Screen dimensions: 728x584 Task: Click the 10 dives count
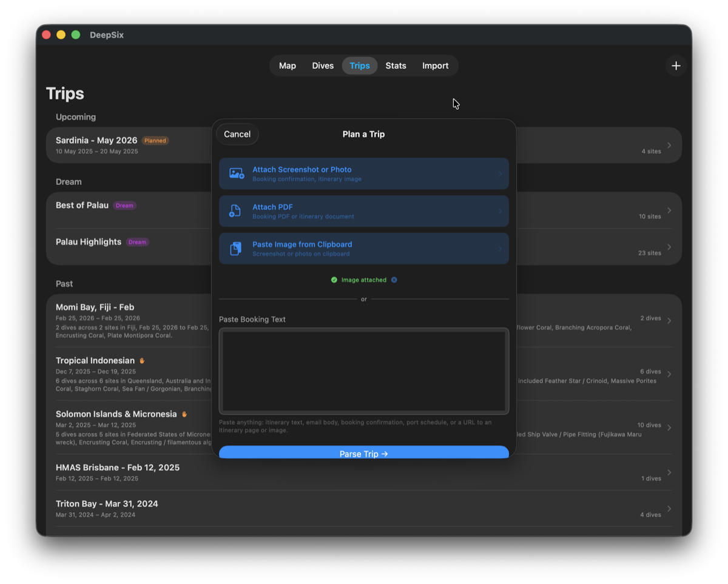click(649, 425)
